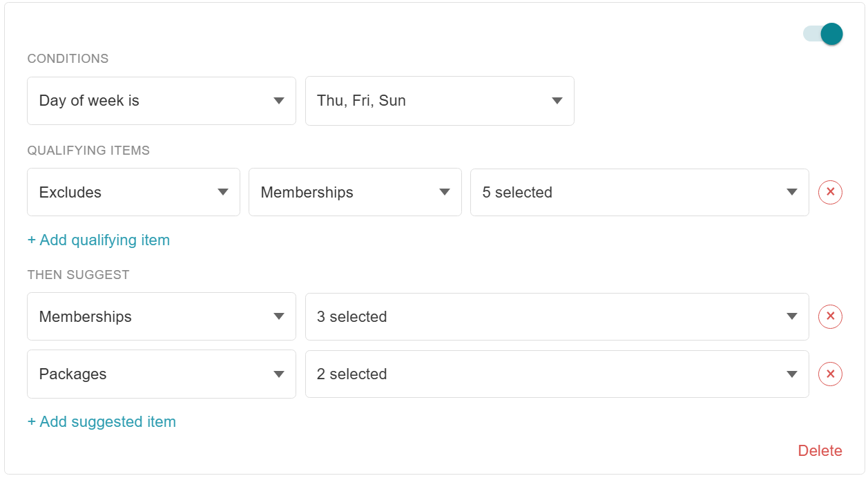Click the caret icon in 2 selected field

792,374
